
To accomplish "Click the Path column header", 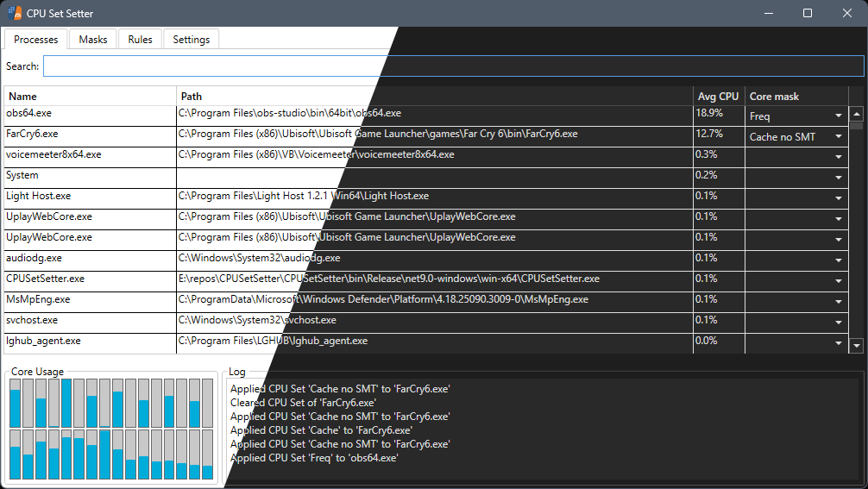I will (434, 97).
